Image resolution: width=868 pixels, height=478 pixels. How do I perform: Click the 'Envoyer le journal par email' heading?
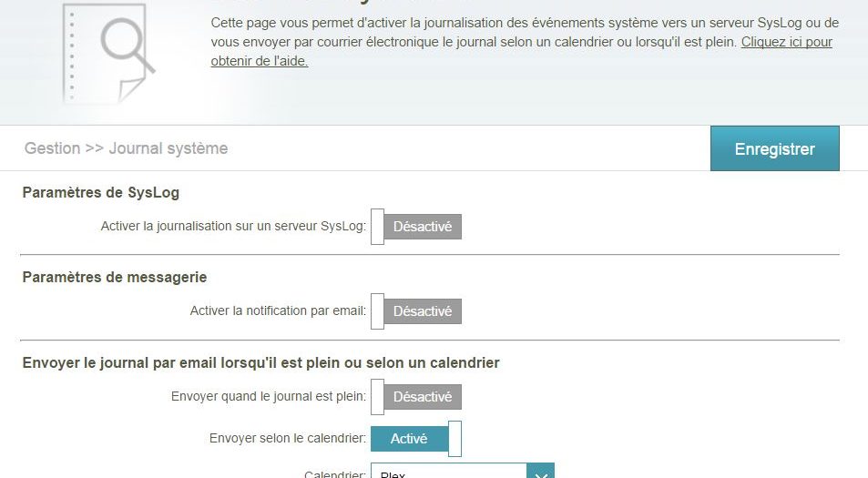[260, 362]
